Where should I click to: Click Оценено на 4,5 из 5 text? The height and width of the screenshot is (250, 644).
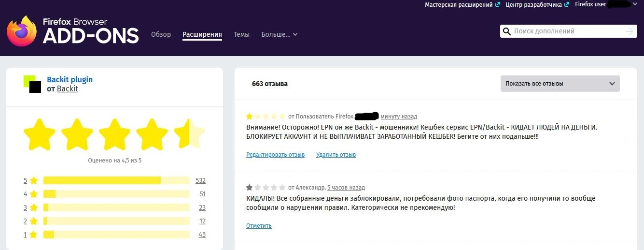tap(115, 160)
